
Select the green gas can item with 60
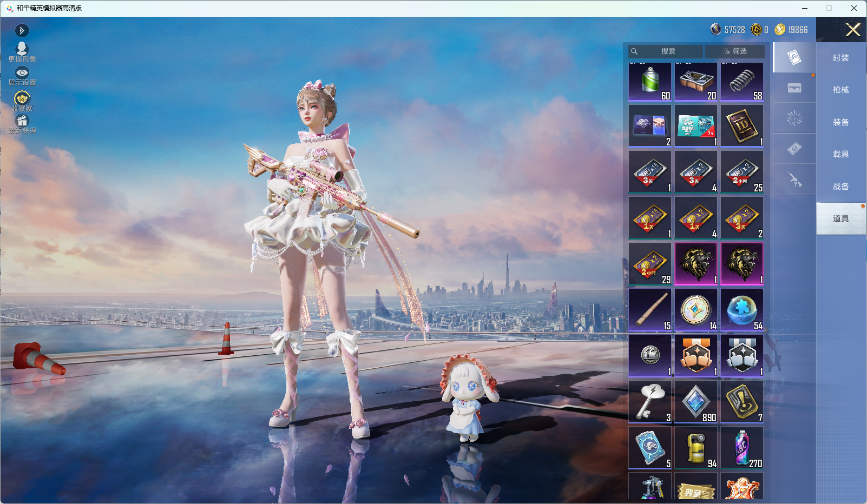pyautogui.click(x=650, y=82)
